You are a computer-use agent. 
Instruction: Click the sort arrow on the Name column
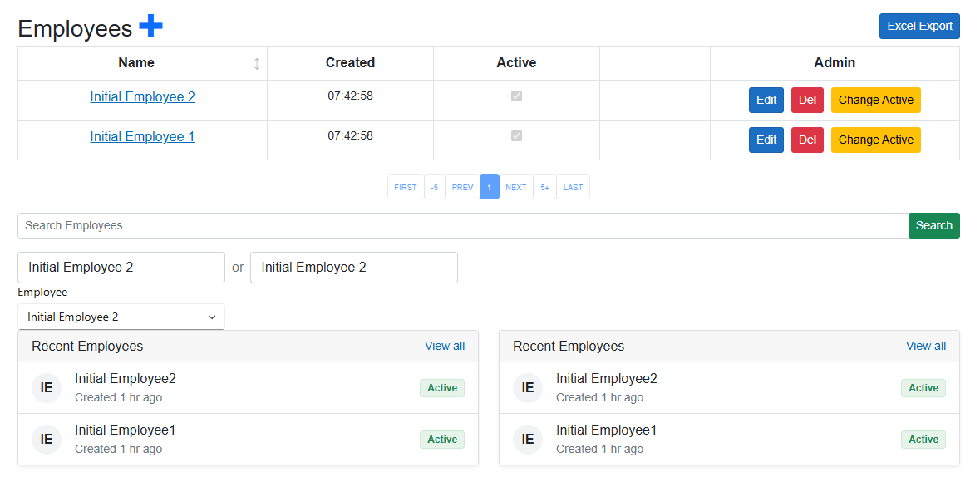click(257, 63)
